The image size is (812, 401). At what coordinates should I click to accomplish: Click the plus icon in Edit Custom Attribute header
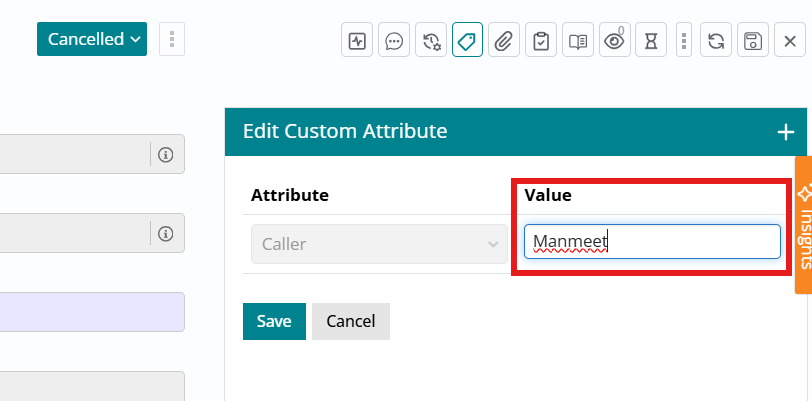point(786,131)
